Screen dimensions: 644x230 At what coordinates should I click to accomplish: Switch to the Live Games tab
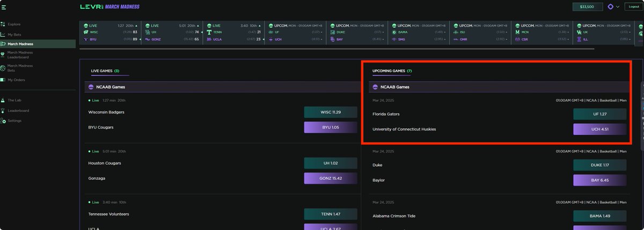point(105,71)
